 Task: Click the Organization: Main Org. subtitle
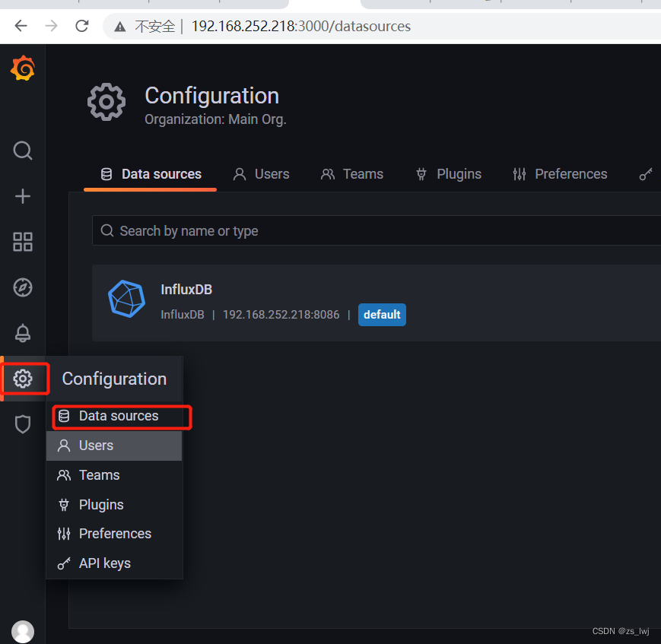pyautogui.click(x=215, y=119)
